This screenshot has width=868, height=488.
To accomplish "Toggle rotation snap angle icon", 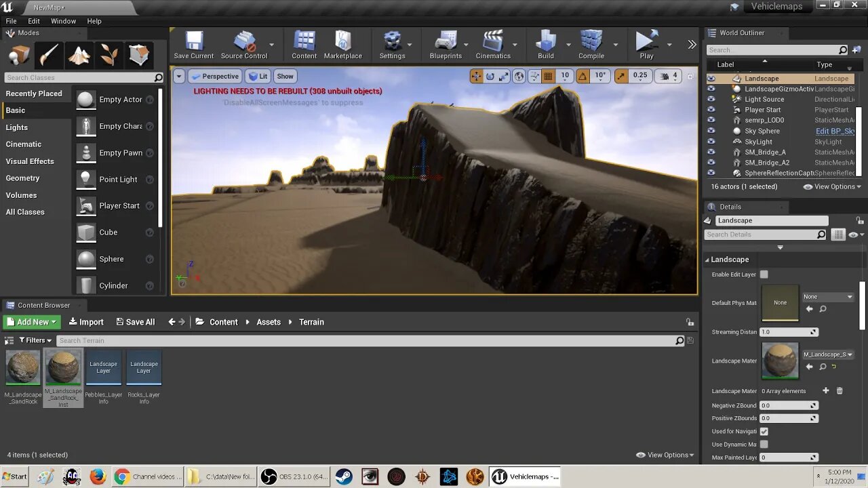I will tap(583, 76).
